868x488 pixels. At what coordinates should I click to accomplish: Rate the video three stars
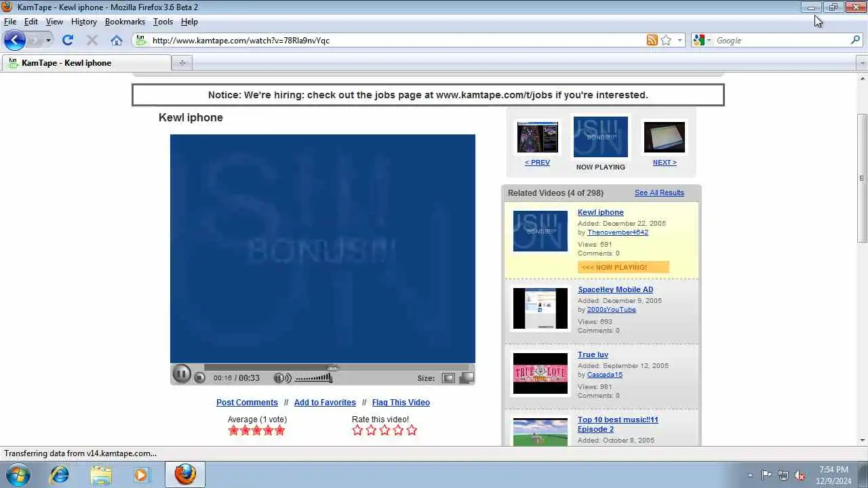click(384, 430)
